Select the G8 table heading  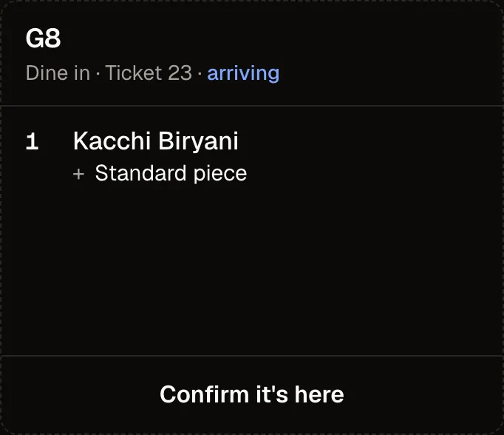click(43, 38)
